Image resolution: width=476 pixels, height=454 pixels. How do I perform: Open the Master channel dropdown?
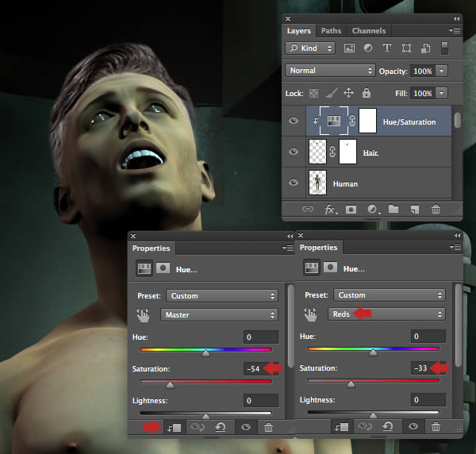point(219,315)
